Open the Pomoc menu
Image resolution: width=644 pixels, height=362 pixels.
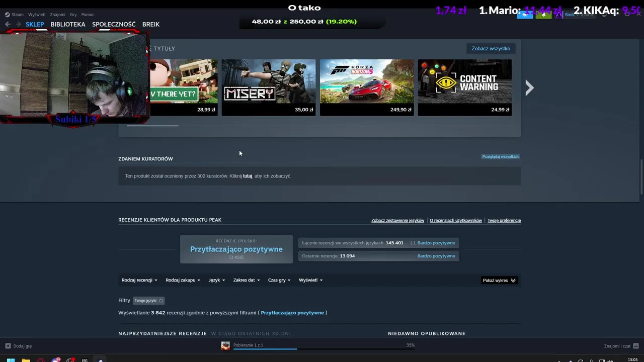(x=88, y=15)
